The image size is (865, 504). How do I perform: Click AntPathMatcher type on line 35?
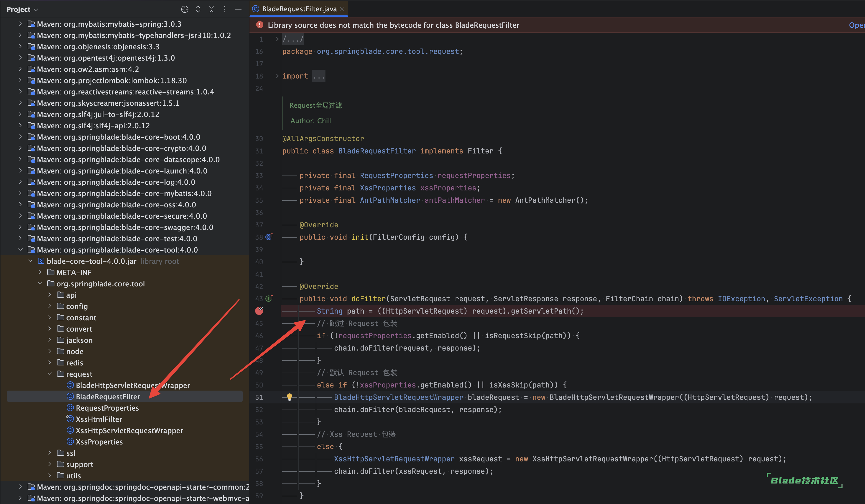point(390,200)
